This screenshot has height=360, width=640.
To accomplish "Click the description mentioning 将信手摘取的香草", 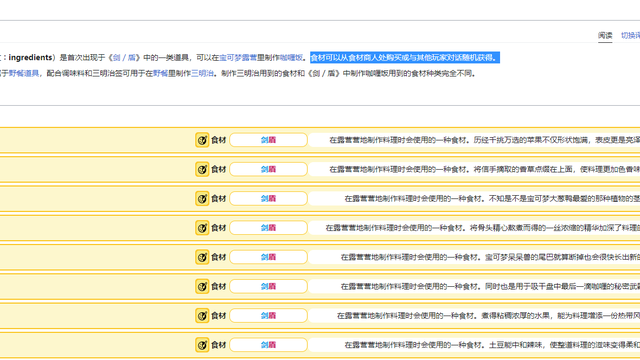I will pos(484,169).
